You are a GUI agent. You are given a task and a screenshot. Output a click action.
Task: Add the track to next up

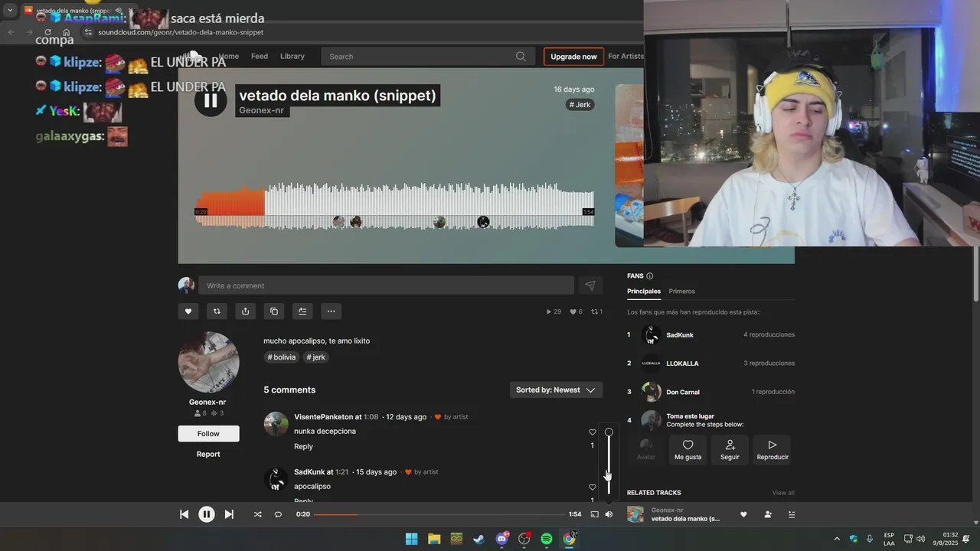pos(302,311)
